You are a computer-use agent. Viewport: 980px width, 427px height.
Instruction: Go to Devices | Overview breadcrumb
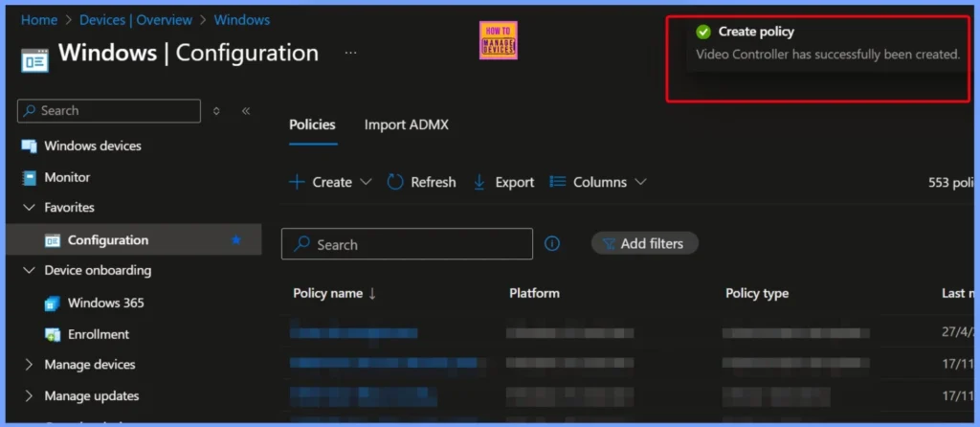[136, 20]
